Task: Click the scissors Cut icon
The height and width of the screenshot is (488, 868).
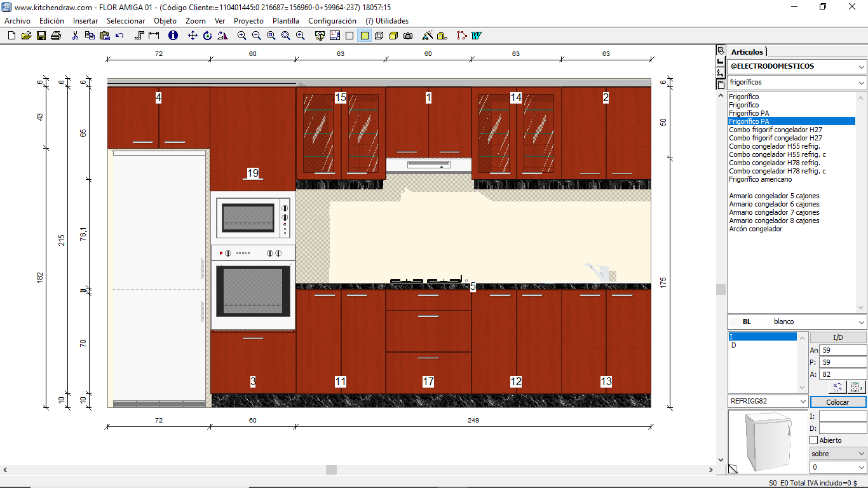Action: (x=75, y=36)
